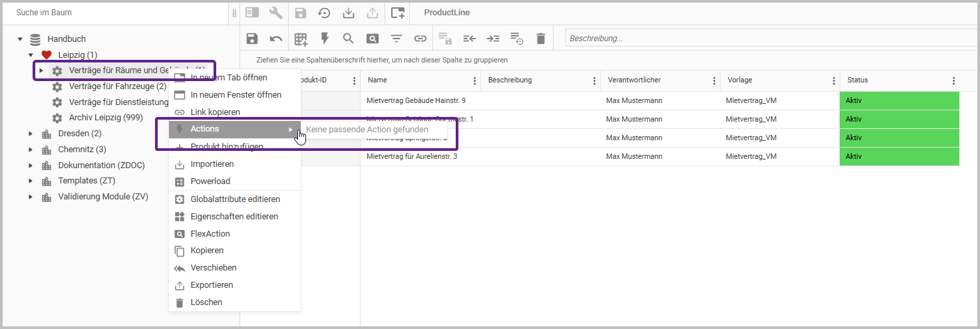Click the add table column grid icon

(301, 39)
